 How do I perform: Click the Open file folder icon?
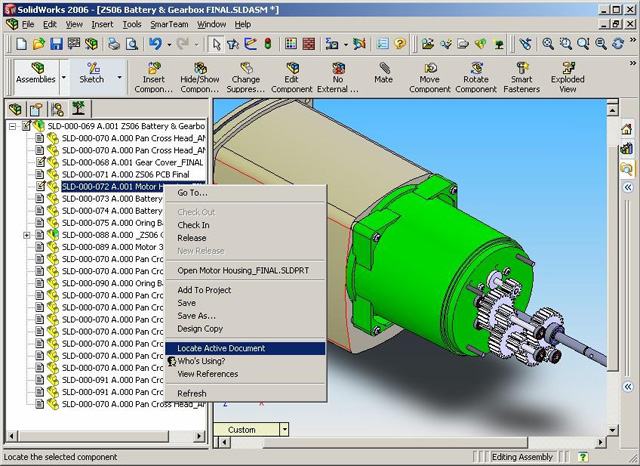point(39,43)
